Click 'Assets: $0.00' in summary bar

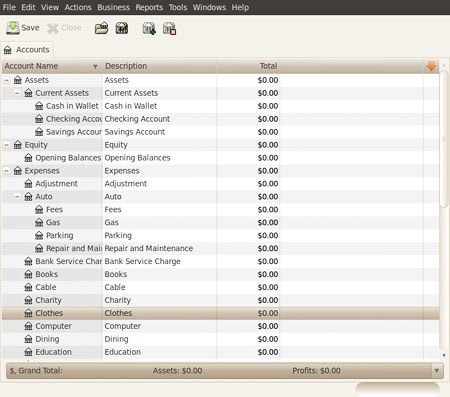pyautogui.click(x=177, y=371)
